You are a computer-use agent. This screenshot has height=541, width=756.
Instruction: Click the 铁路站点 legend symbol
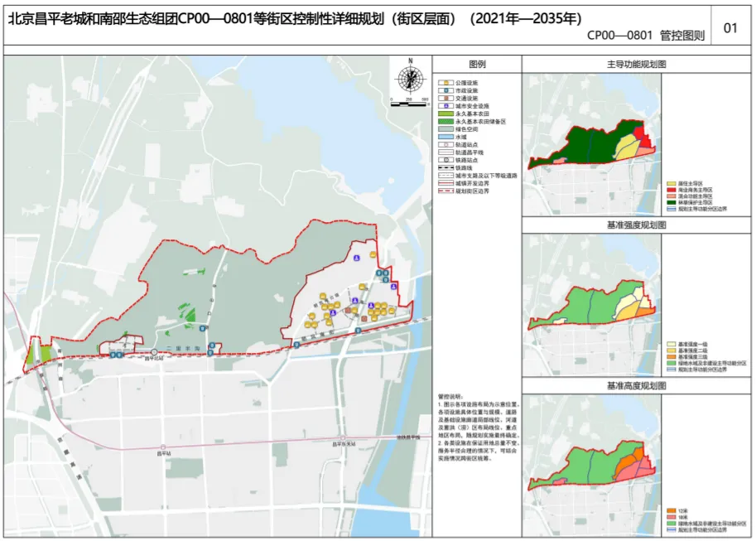[445, 160]
